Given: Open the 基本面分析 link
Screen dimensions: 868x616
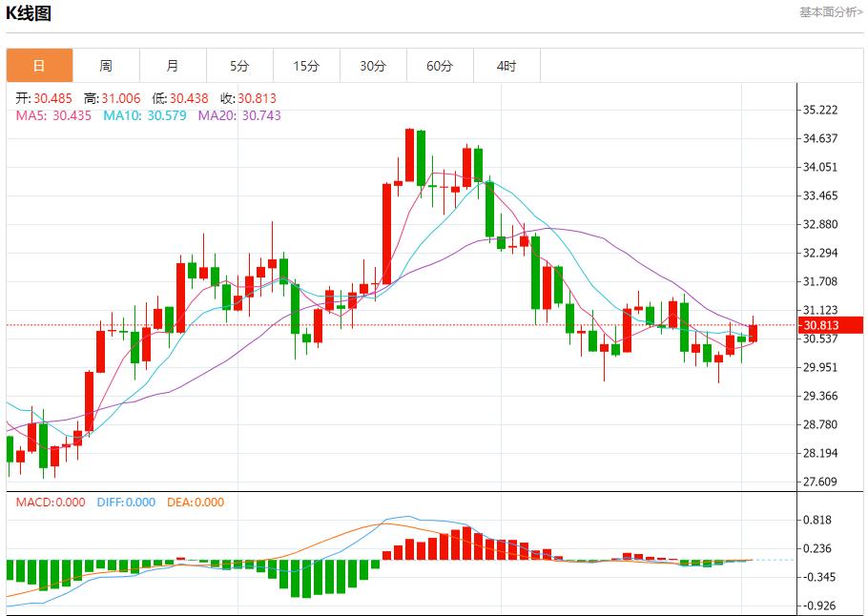Looking at the screenshot, I should (x=830, y=11).
